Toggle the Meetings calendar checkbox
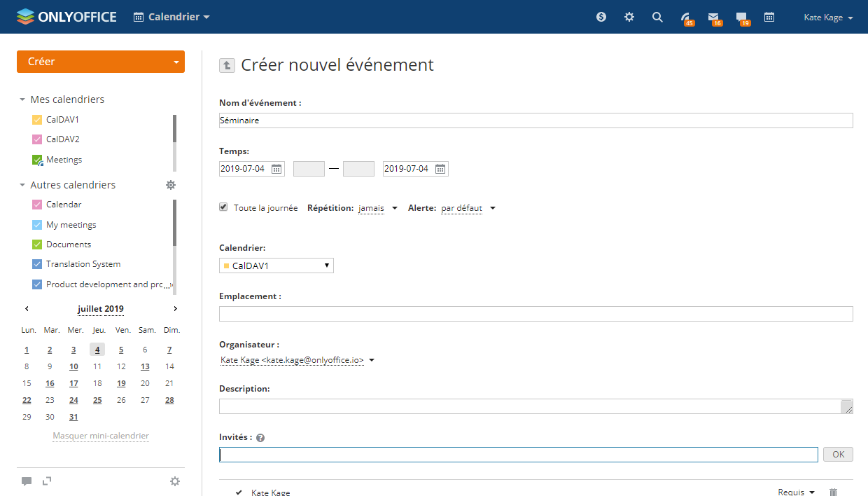The height and width of the screenshot is (496, 868). pos(38,160)
